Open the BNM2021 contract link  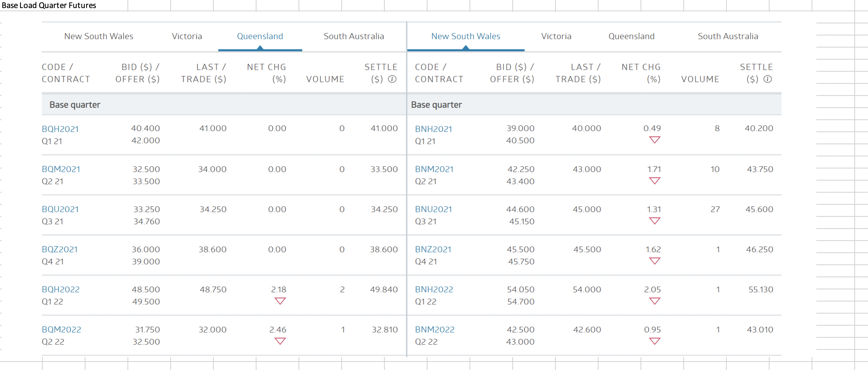point(434,169)
